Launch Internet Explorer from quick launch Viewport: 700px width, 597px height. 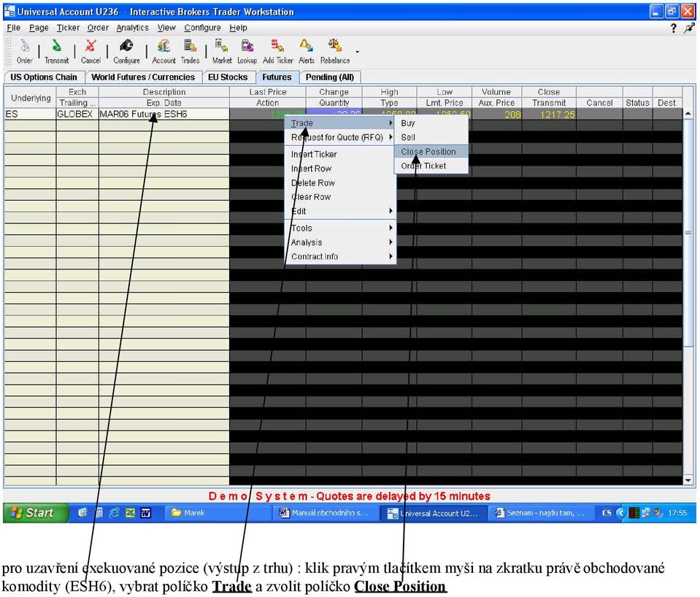coord(115,512)
